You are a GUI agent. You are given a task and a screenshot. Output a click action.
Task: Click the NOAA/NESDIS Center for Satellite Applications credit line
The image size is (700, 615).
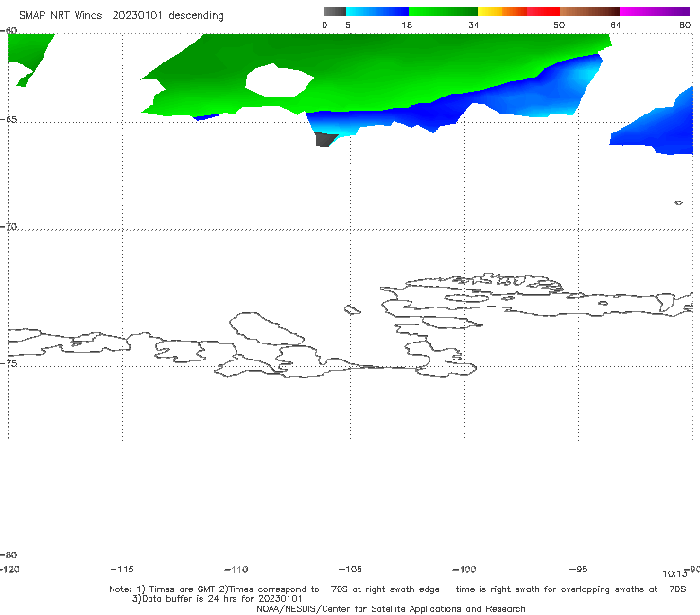[391, 608]
